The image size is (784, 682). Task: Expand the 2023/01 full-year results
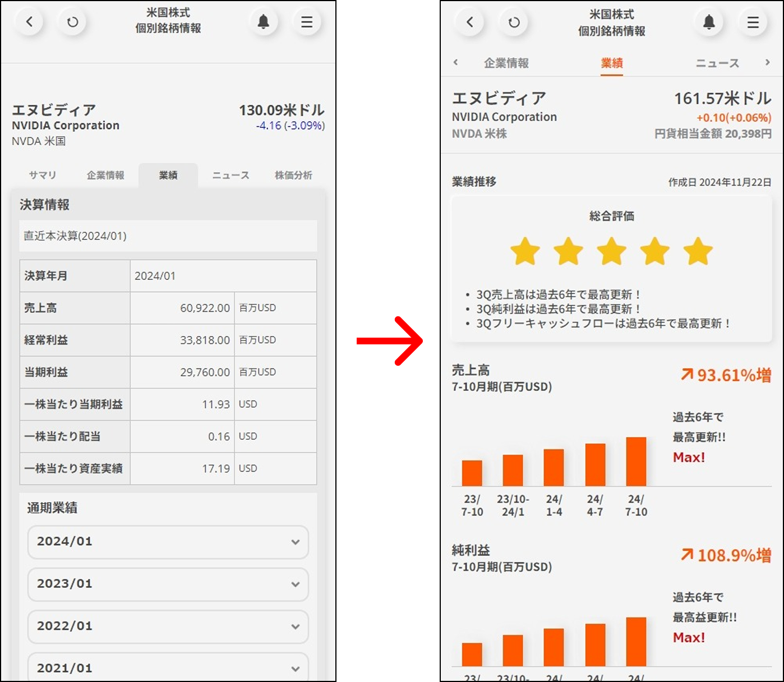[x=168, y=584]
